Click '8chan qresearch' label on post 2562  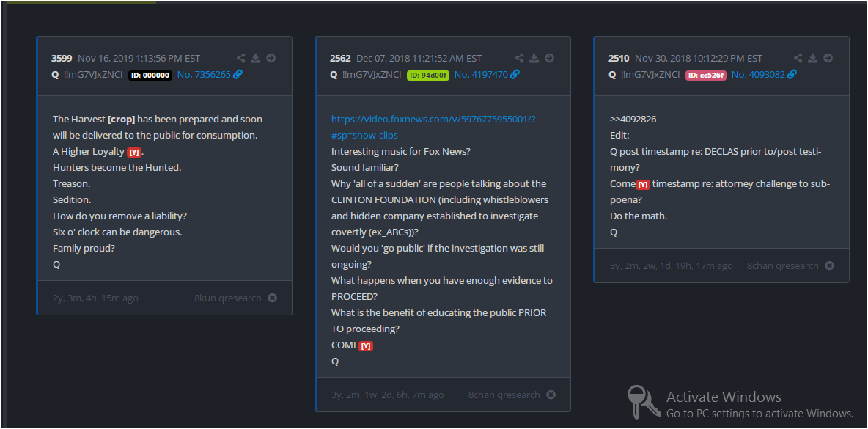click(x=504, y=395)
